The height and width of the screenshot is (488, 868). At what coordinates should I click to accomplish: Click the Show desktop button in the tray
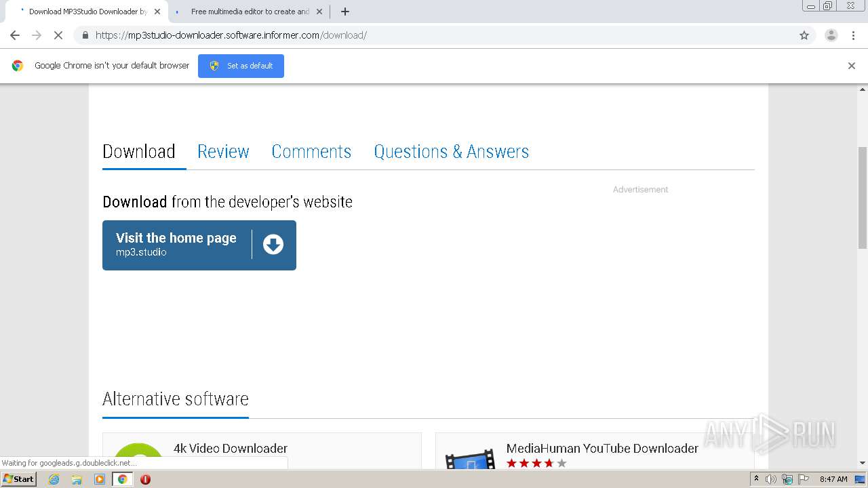pyautogui.click(x=861, y=479)
